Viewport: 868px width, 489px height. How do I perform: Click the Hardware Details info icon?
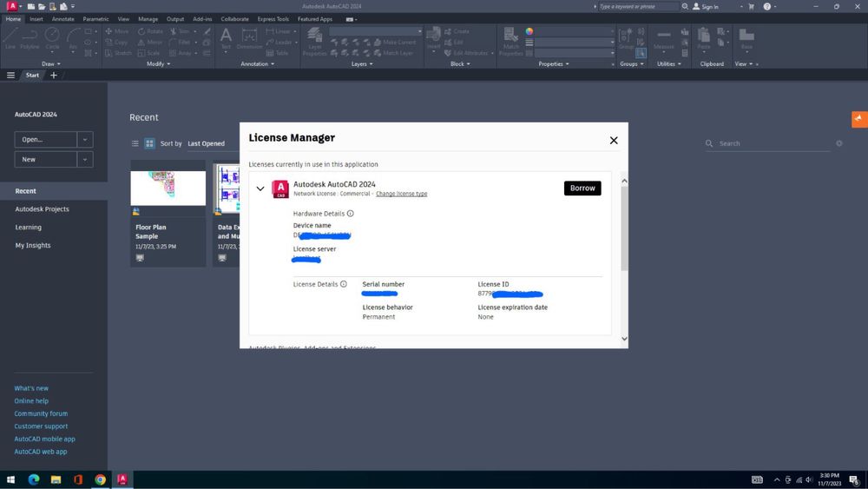coord(351,213)
